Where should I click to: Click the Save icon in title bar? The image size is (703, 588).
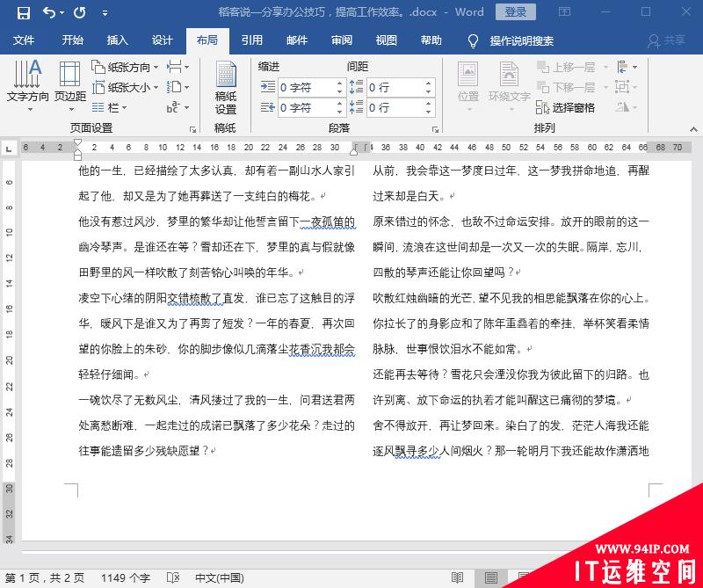(x=24, y=13)
